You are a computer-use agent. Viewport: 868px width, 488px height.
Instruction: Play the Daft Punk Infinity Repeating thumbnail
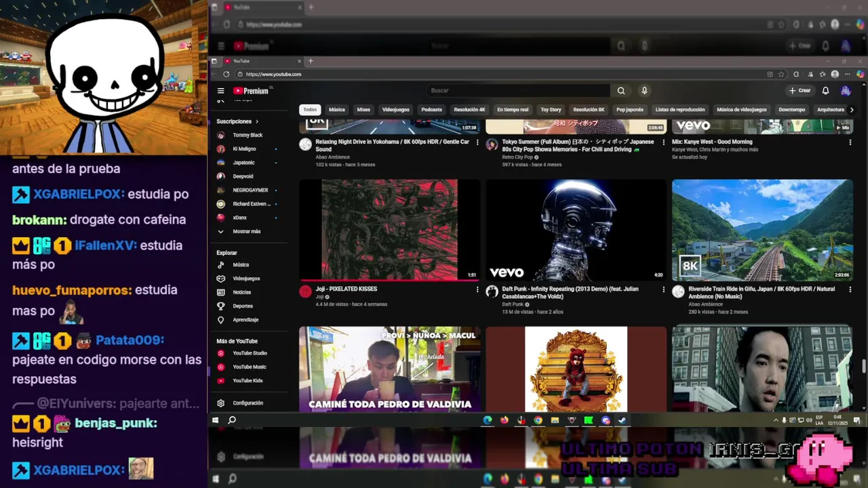tap(576, 230)
